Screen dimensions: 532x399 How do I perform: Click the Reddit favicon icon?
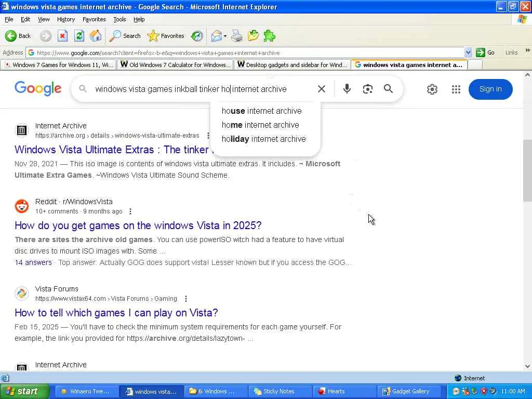pyautogui.click(x=22, y=206)
